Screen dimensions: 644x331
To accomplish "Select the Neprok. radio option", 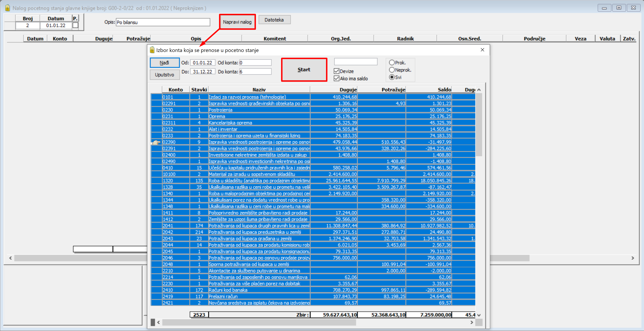I will coord(392,70).
